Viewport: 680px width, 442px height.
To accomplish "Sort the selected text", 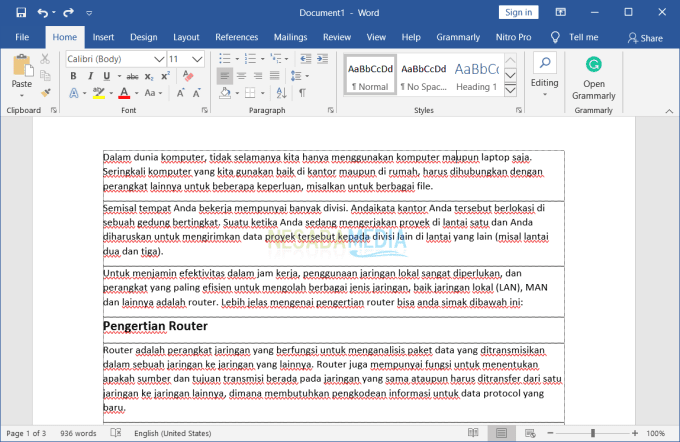I will (x=281, y=93).
